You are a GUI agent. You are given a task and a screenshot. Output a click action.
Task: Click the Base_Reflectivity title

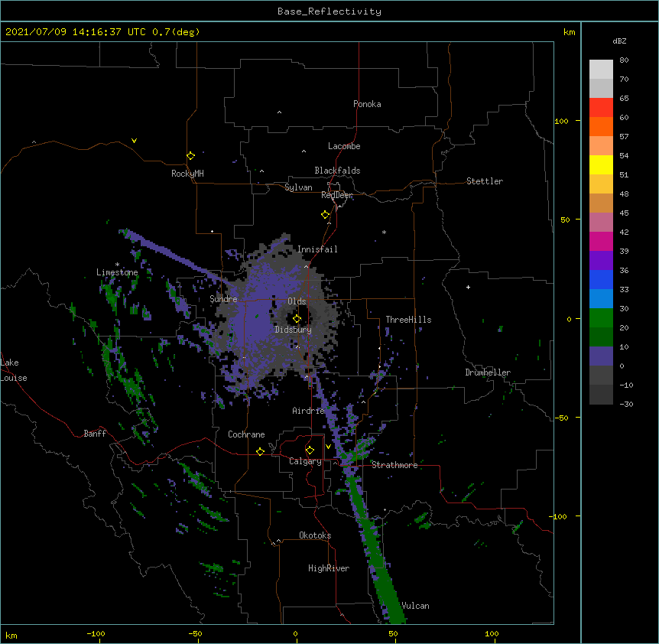329,11
